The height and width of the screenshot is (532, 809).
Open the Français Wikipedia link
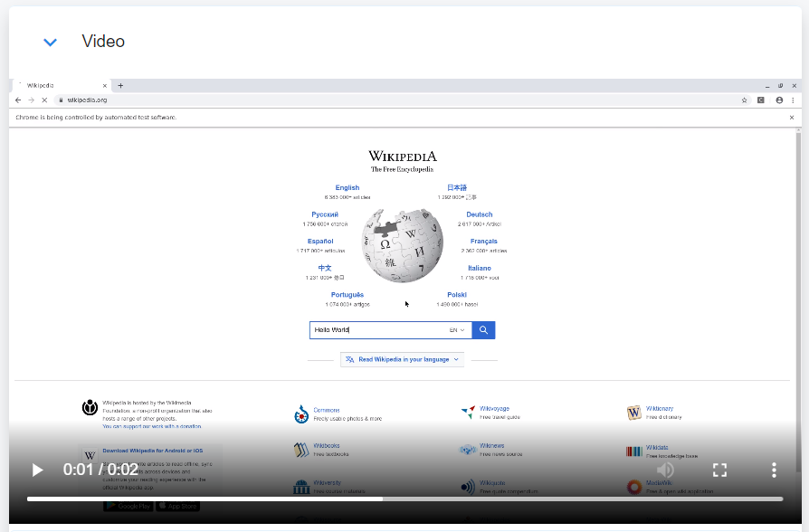point(484,242)
